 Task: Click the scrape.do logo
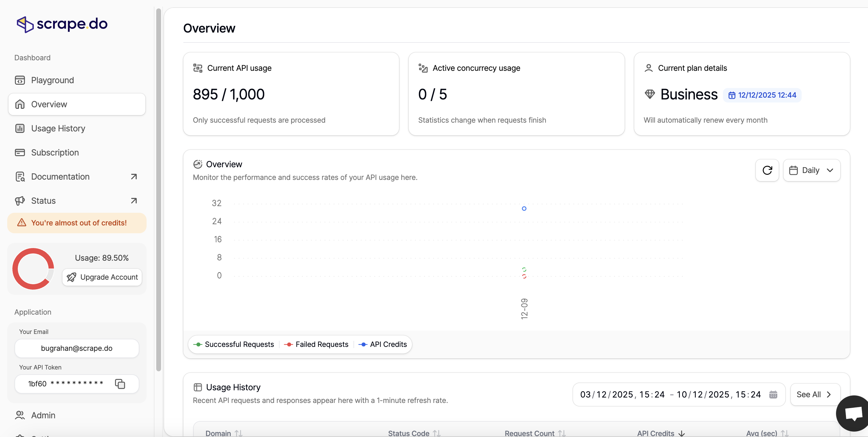[62, 24]
